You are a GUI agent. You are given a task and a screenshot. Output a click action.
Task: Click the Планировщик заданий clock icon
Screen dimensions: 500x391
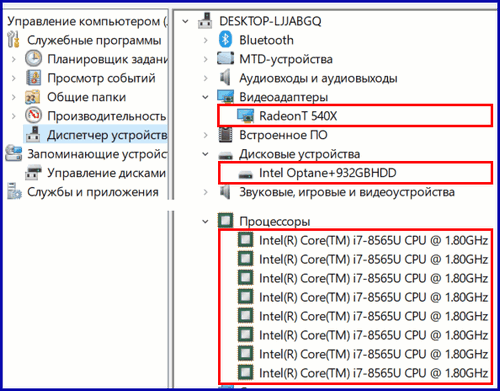[x=33, y=58]
